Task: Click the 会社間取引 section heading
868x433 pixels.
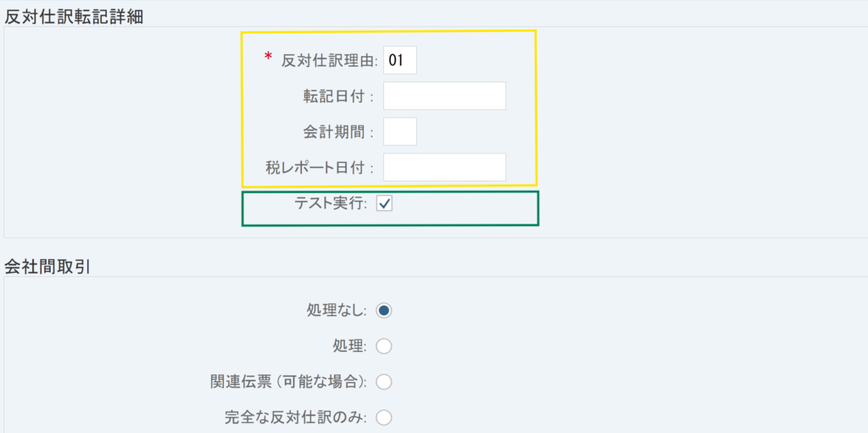Action: [x=47, y=267]
